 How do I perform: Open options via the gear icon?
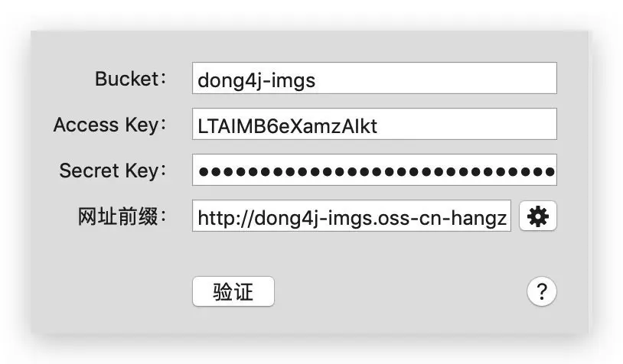(538, 217)
